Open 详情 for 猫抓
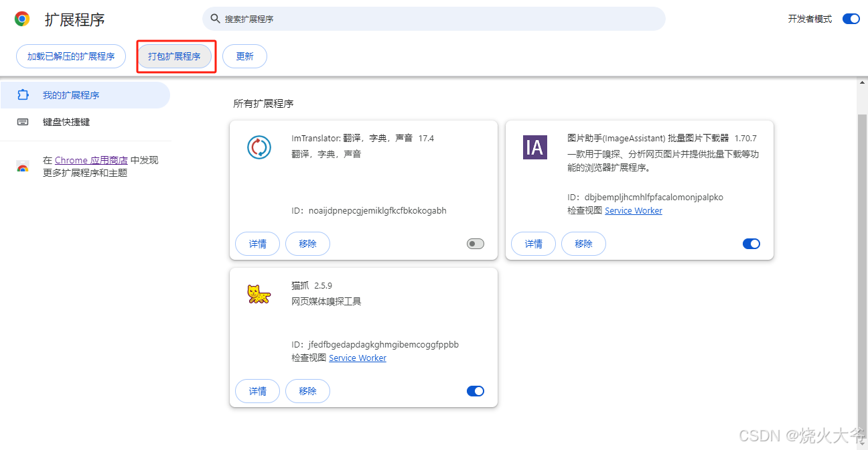The width and height of the screenshot is (868, 450). [258, 391]
